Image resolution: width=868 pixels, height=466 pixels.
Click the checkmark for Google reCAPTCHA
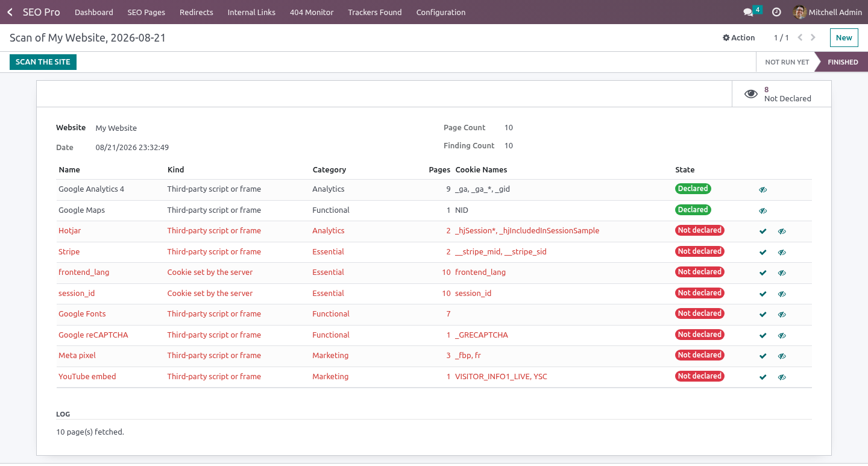point(763,336)
